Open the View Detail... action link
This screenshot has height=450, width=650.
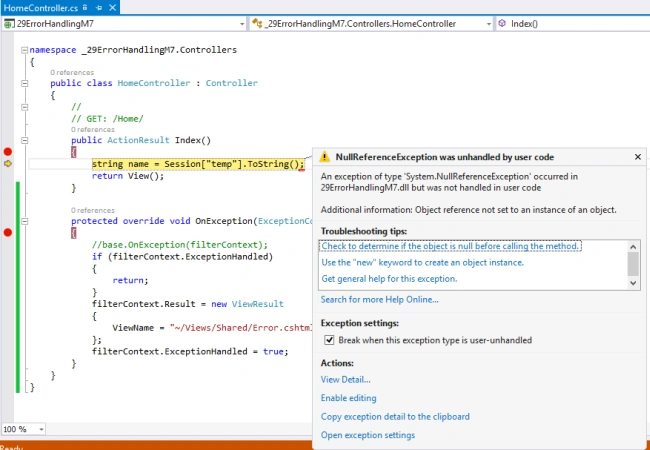coord(346,380)
